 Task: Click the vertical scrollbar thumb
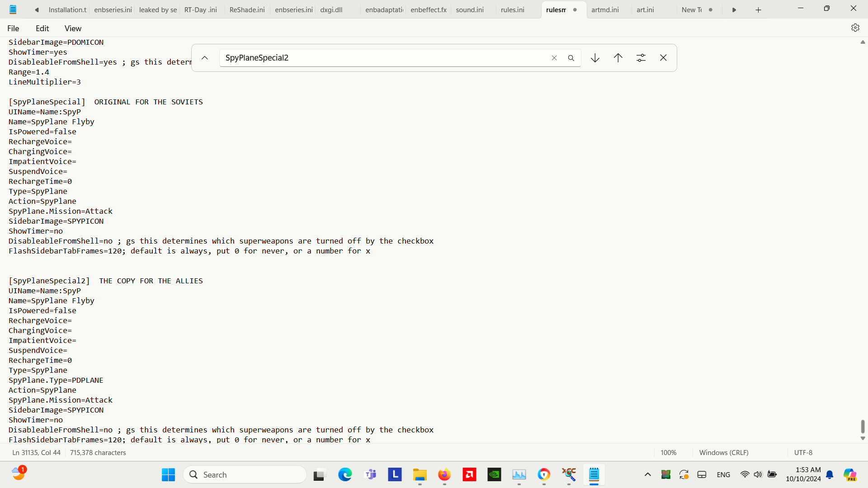coord(863,427)
